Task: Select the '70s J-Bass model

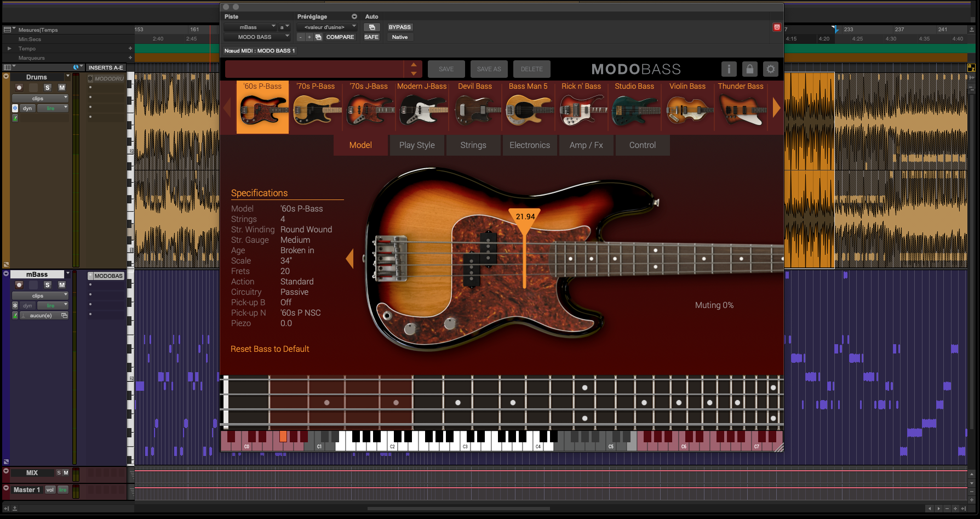Action: (x=369, y=107)
